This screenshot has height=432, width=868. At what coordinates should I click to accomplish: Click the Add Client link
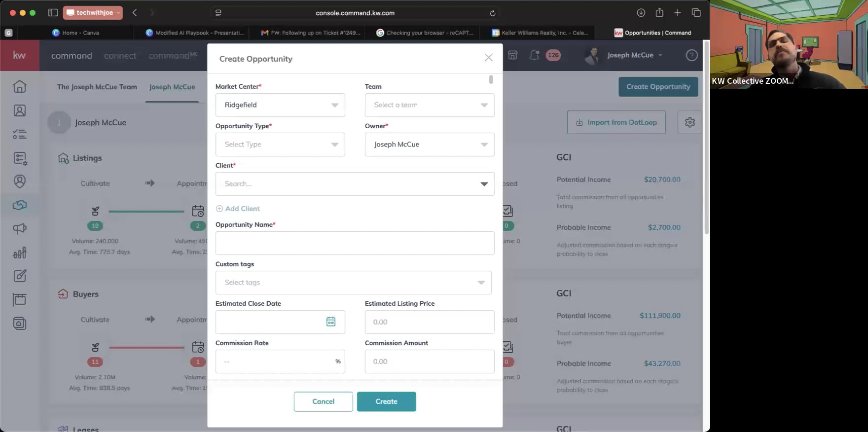[238, 209]
